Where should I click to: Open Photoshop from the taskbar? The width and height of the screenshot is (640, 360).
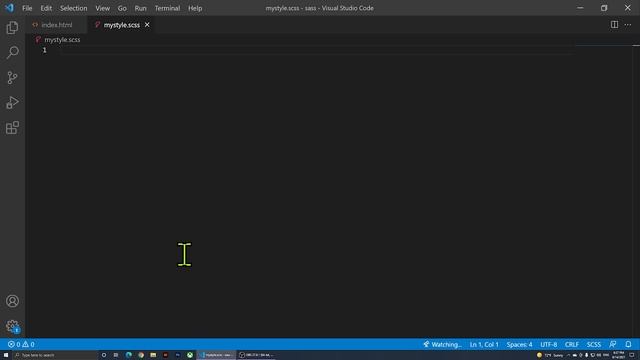pos(178,355)
